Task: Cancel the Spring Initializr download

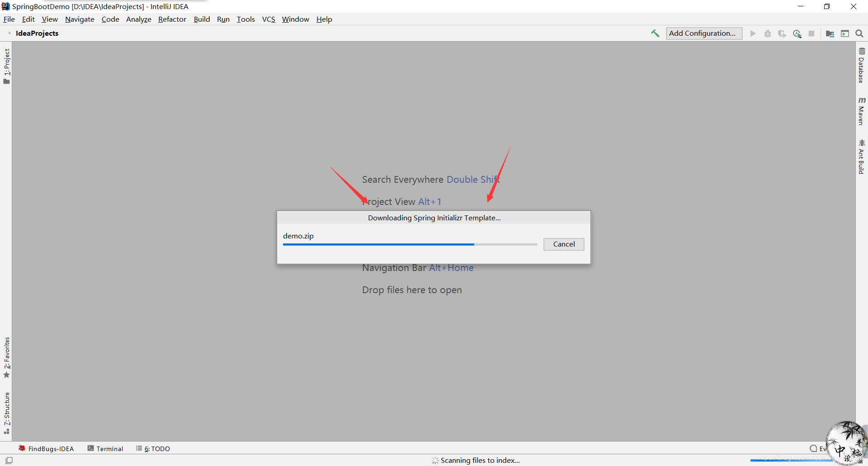Action: pos(564,244)
